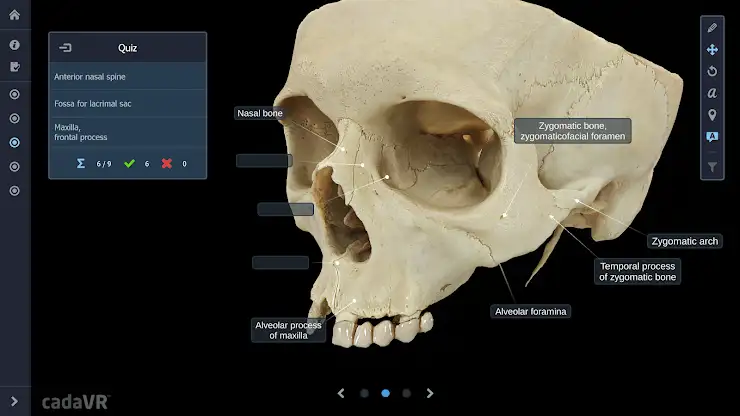
Task: Select the blank label beside nasal cavity
Action: (286, 209)
